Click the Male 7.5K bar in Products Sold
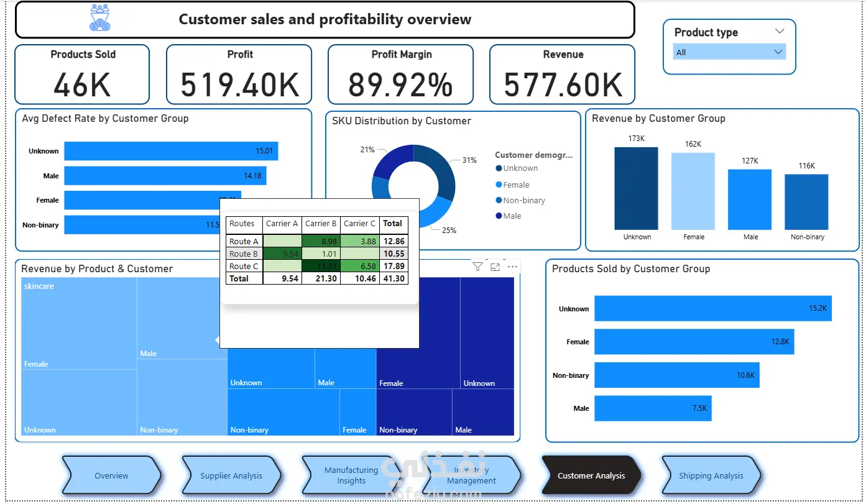The height and width of the screenshot is (504, 866). click(653, 408)
